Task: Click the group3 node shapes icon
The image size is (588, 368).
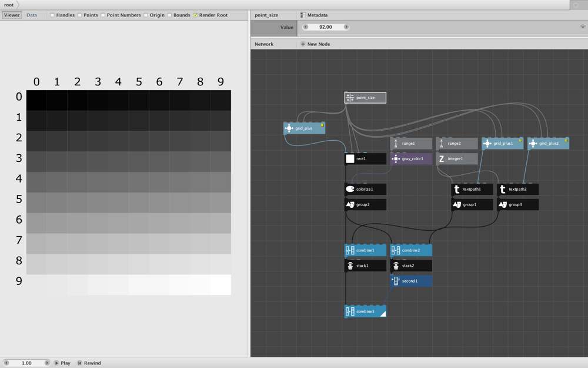Action: point(503,205)
